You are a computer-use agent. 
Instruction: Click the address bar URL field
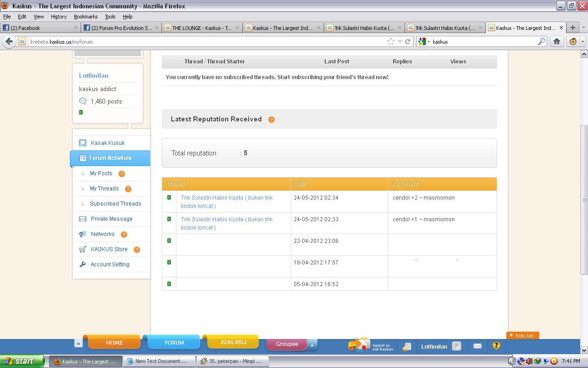click(207, 41)
